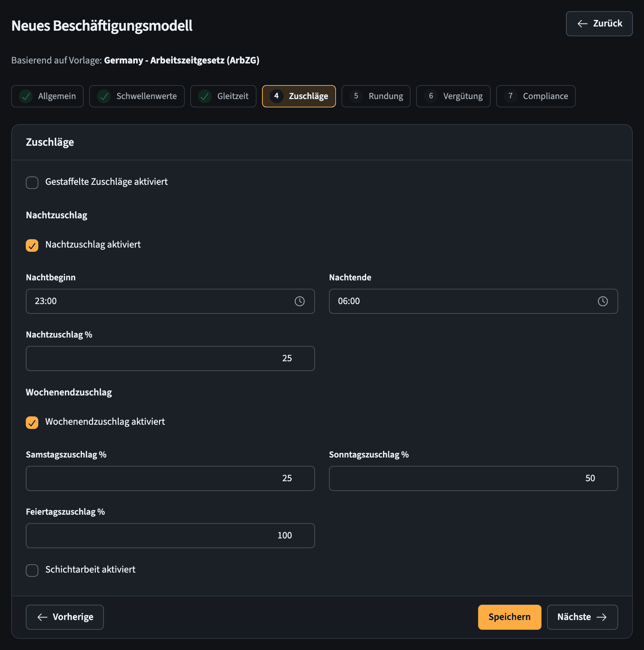Click the Nachtzuschlag section heading

56,215
